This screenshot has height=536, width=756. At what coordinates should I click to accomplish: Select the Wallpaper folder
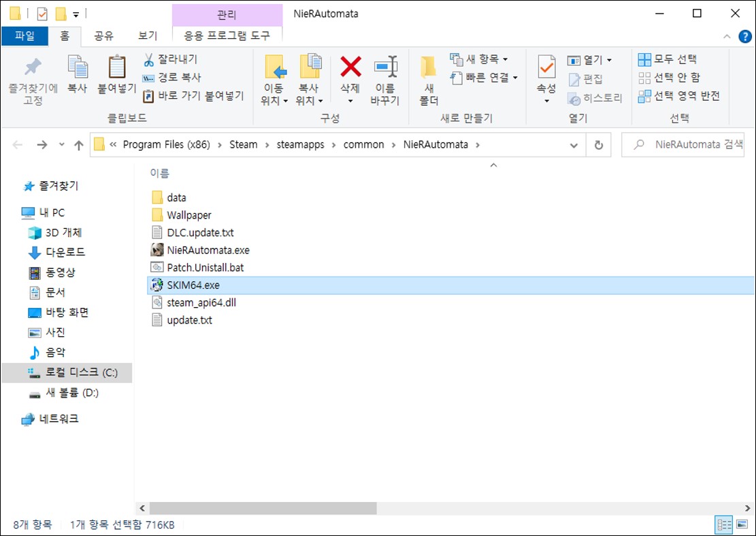coord(181,215)
